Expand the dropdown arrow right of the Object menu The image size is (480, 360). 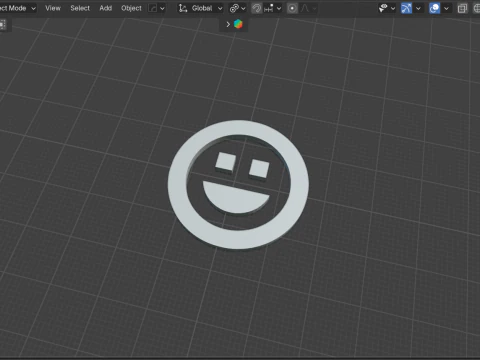(162, 8)
